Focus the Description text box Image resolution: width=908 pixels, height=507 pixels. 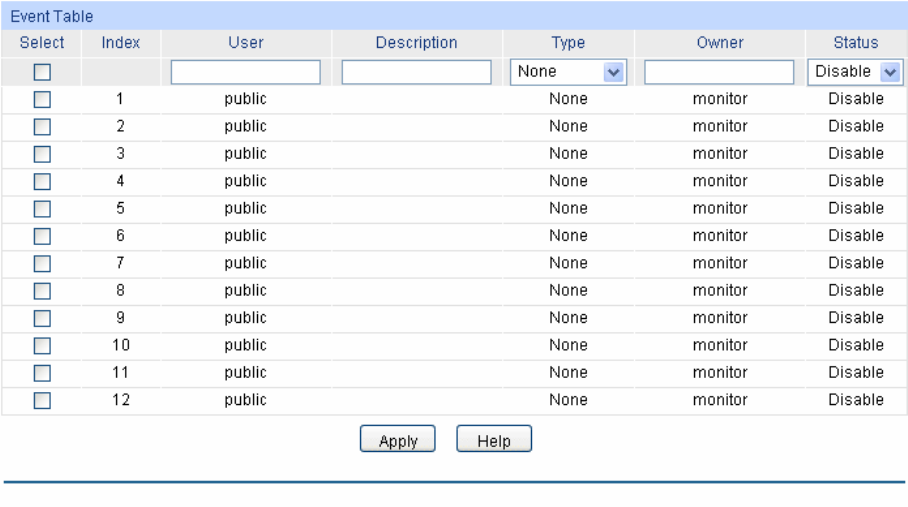click(x=416, y=72)
